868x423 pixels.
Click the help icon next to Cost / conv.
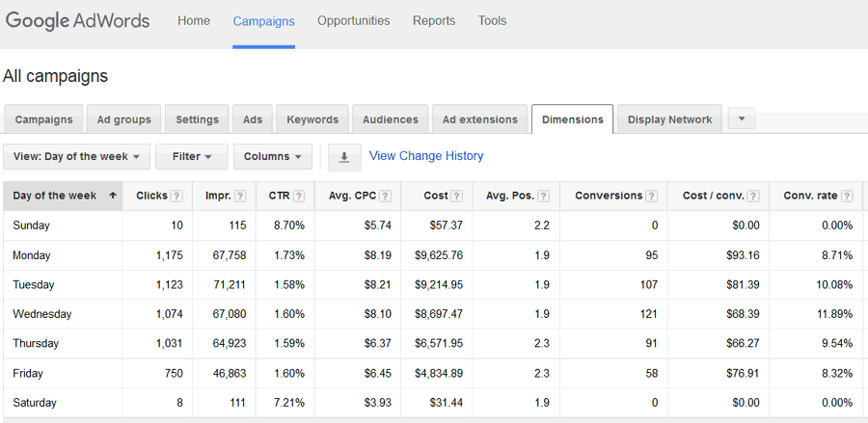pyautogui.click(x=753, y=196)
